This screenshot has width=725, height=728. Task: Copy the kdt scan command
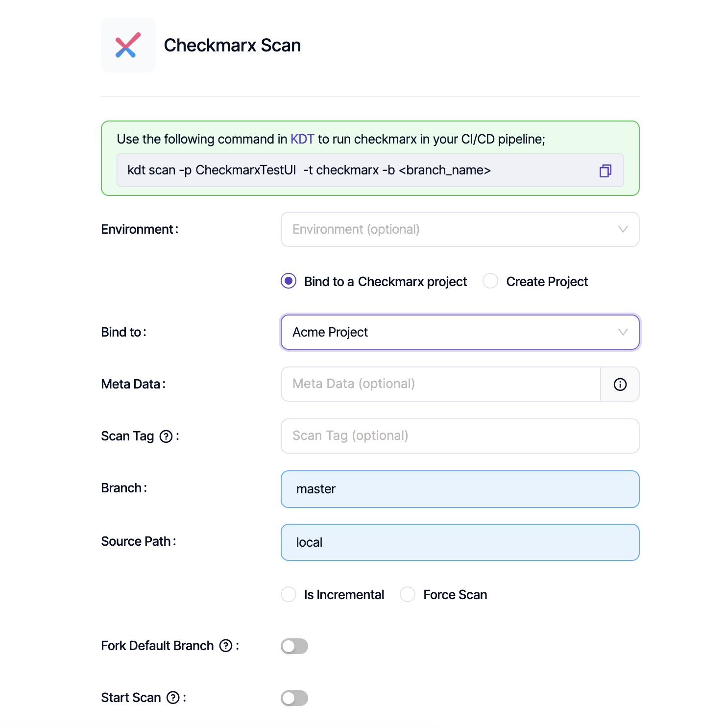tap(605, 170)
